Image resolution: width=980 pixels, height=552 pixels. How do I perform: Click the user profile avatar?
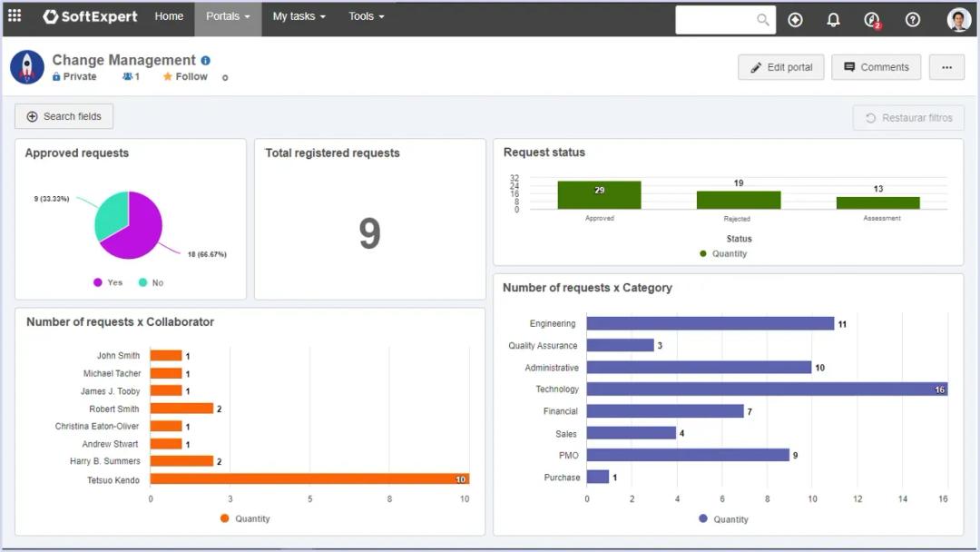click(958, 19)
